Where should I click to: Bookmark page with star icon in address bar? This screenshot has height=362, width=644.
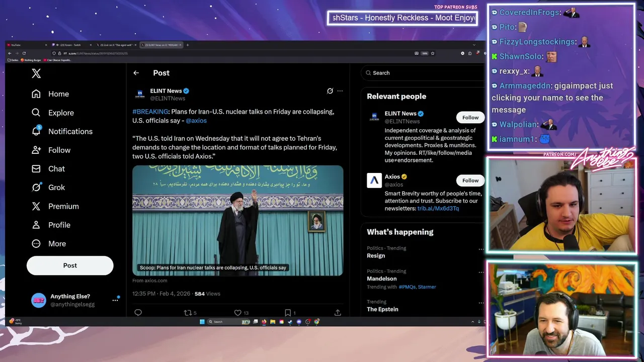click(432, 53)
